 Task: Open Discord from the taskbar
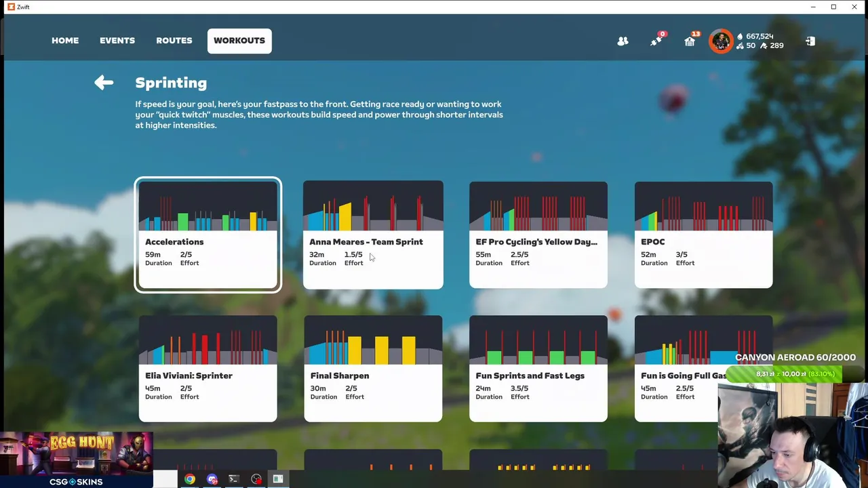212,479
